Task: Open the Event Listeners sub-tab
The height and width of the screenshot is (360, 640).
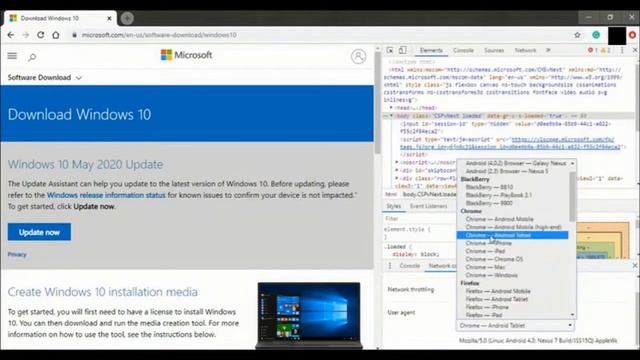Action: click(x=428, y=206)
